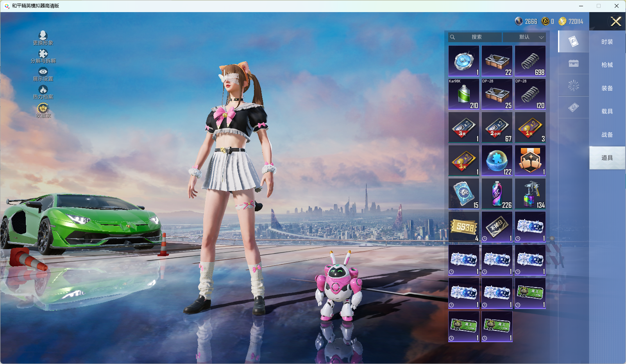Click the pink rabbit robot companion

coord(338,285)
